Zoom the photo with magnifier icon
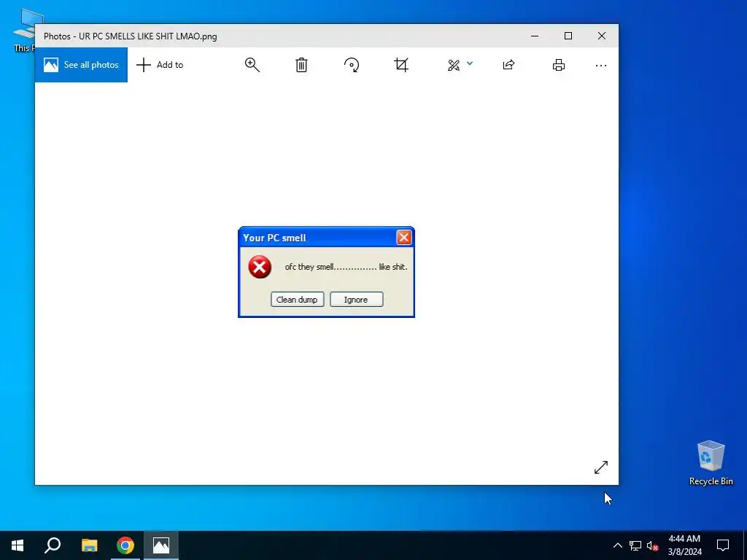This screenshot has height=560, width=747. click(252, 65)
